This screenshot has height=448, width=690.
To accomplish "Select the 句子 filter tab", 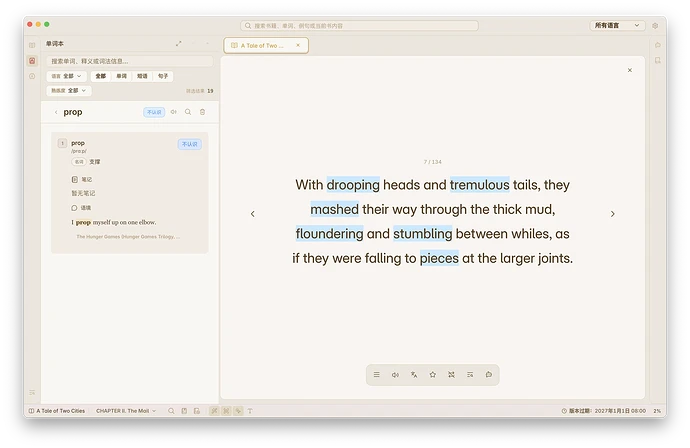I will point(163,76).
